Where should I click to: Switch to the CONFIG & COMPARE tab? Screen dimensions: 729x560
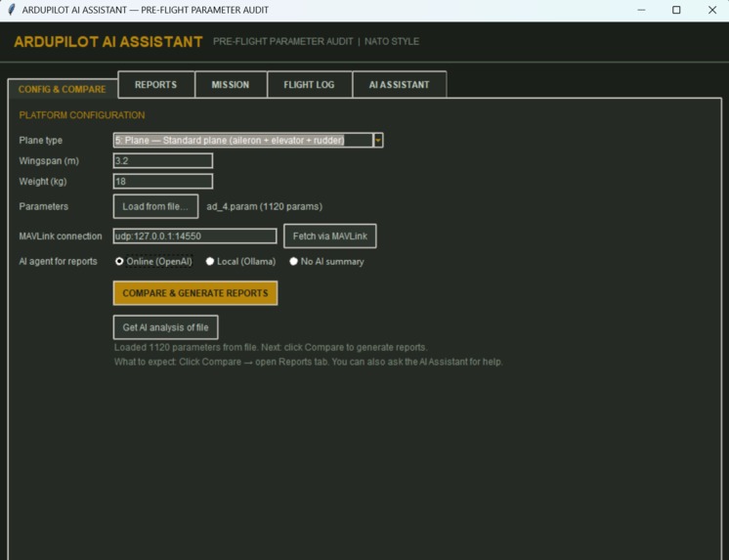click(63, 89)
